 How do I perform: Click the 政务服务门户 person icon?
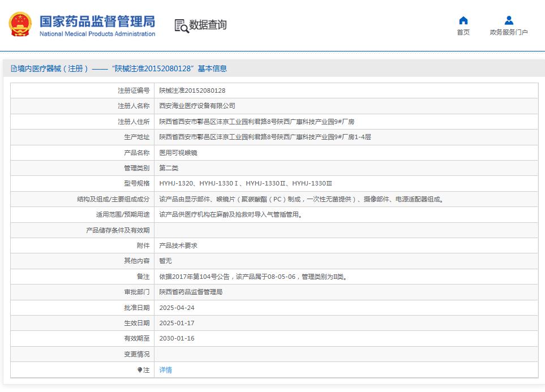[509, 20]
